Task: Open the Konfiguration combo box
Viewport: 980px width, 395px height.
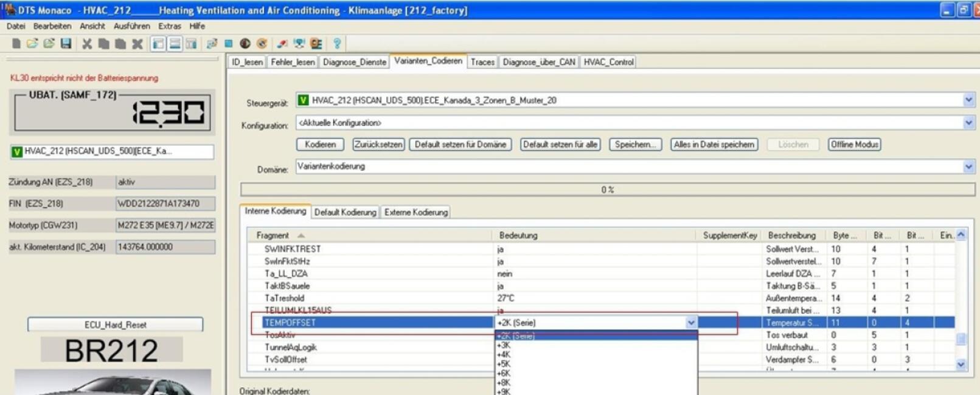Action: (968, 123)
